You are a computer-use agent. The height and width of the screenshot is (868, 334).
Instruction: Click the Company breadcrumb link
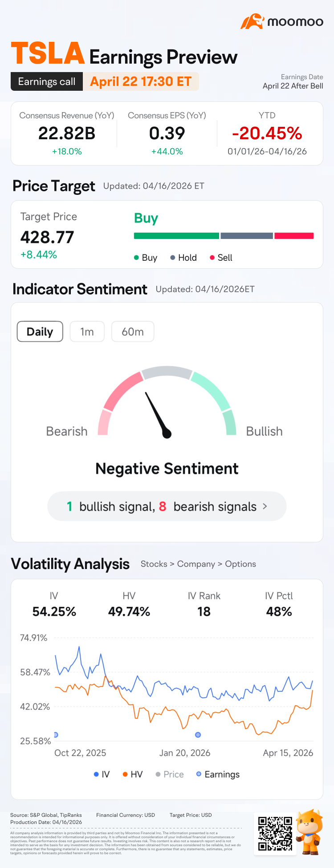(196, 564)
